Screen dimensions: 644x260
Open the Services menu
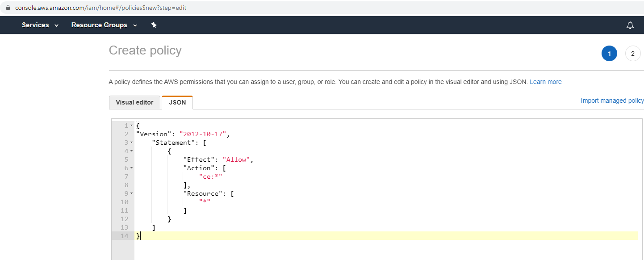click(x=35, y=25)
